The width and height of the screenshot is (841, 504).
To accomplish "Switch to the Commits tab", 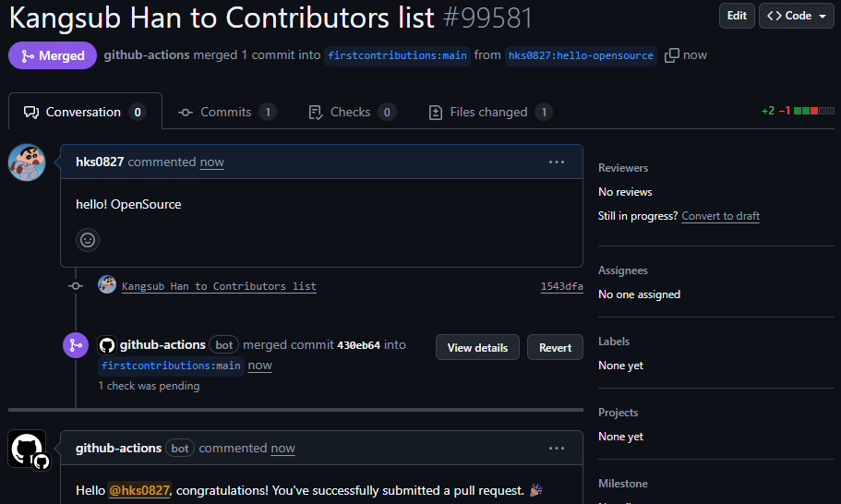I will [227, 112].
